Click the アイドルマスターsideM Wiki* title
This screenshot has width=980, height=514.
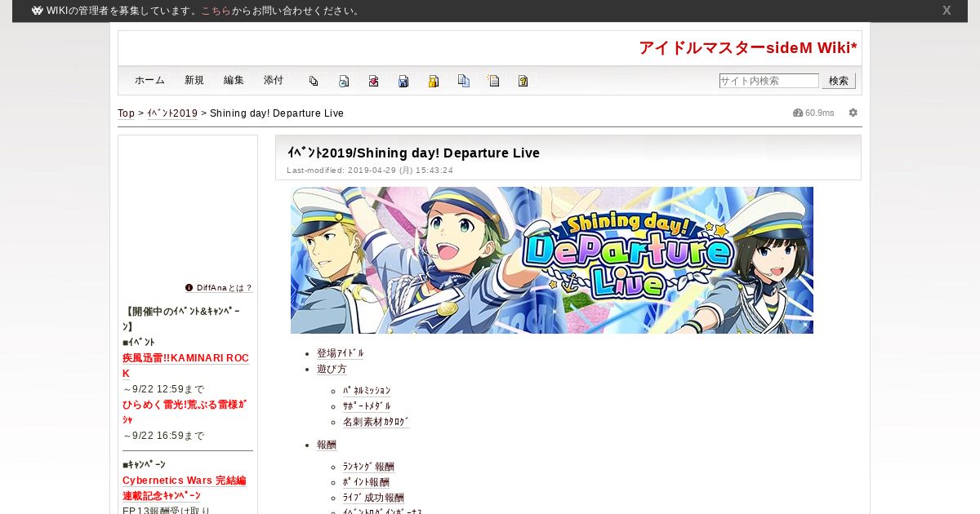[748, 48]
